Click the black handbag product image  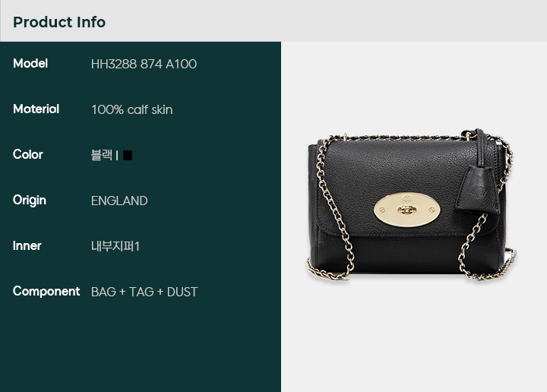click(x=412, y=204)
